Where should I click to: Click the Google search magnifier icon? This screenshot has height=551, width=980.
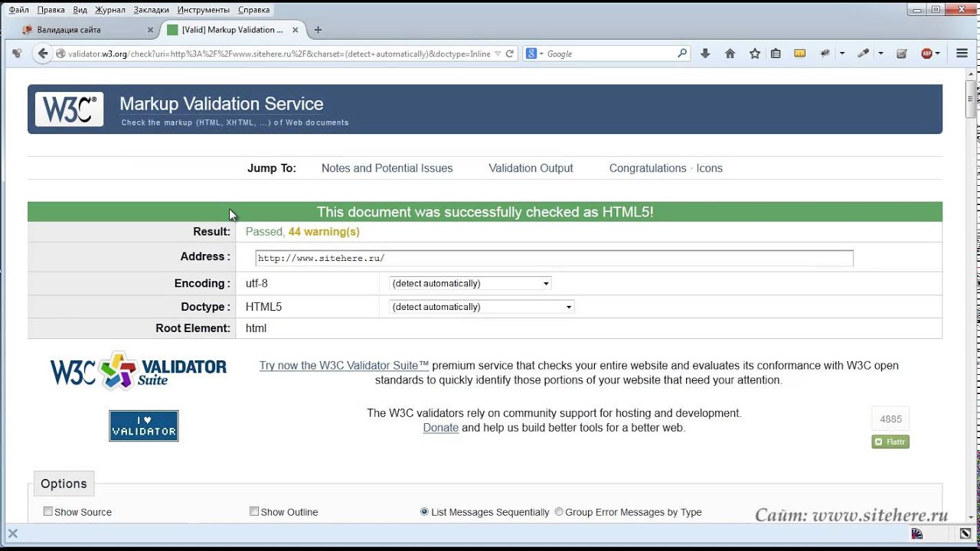[x=682, y=54]
